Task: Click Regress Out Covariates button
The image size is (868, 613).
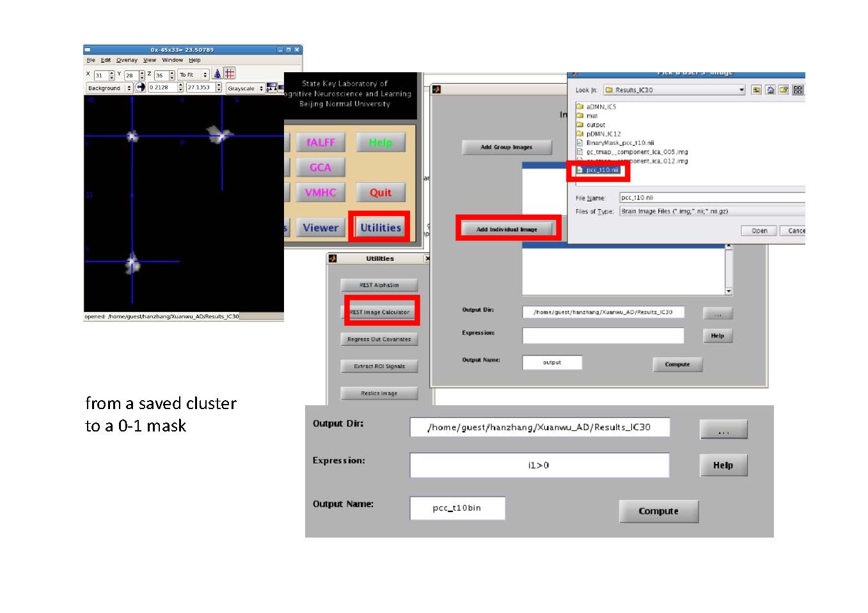Action: pos(379,339)
